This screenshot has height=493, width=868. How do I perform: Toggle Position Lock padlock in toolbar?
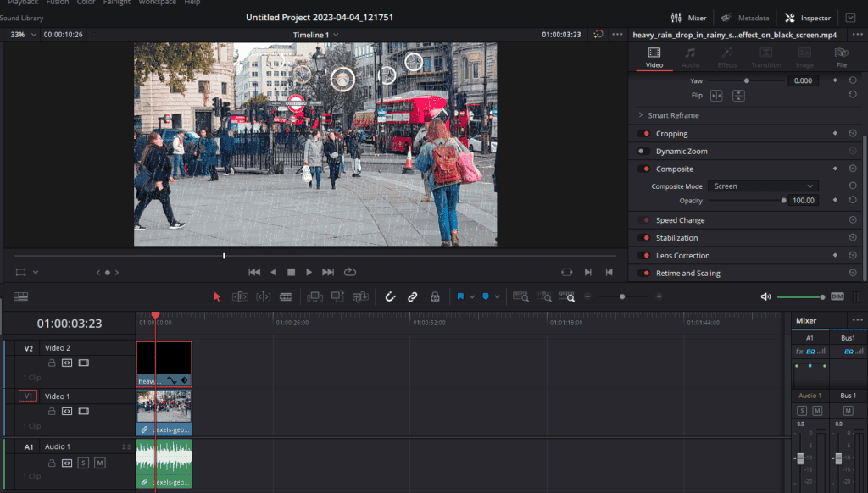pos(435,297)
